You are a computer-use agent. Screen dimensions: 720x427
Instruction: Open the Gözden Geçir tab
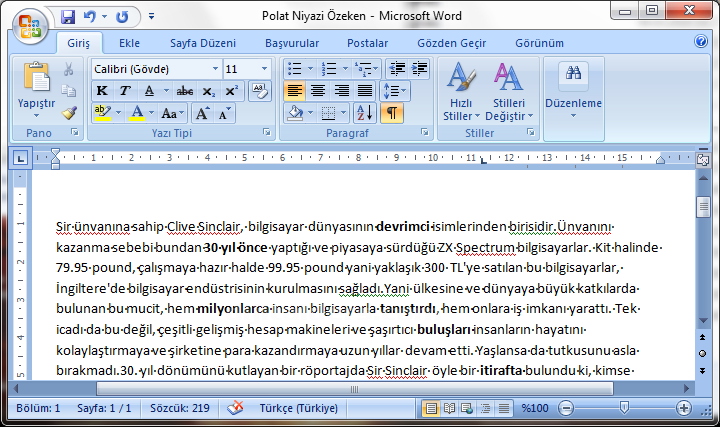451,43
